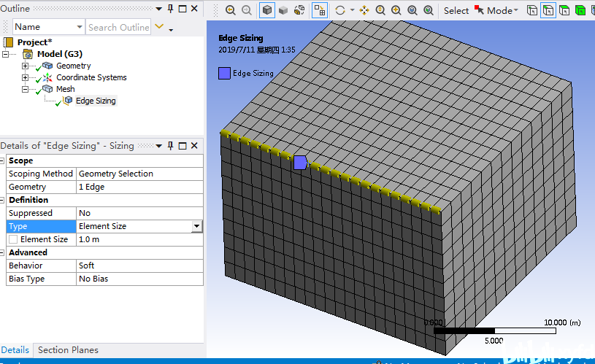Open Details panel options dropdown arrow
The width and height of the screenshot is (595, 364).
tap(158, 146)
